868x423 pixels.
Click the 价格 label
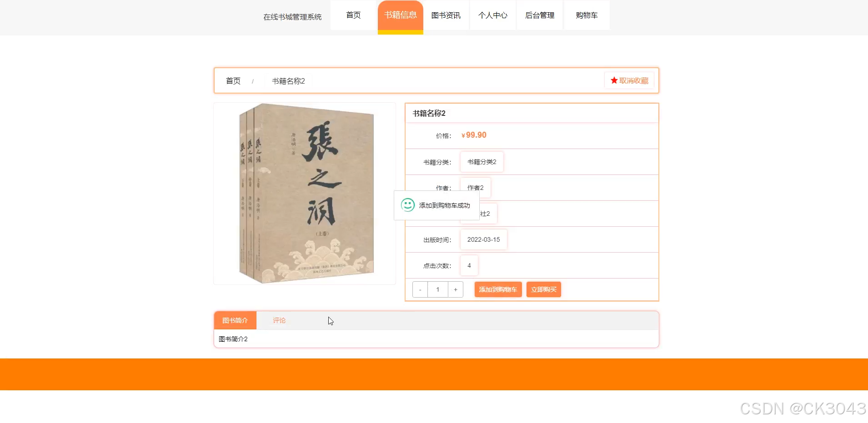pyautogui.click(x=443, y=136)
